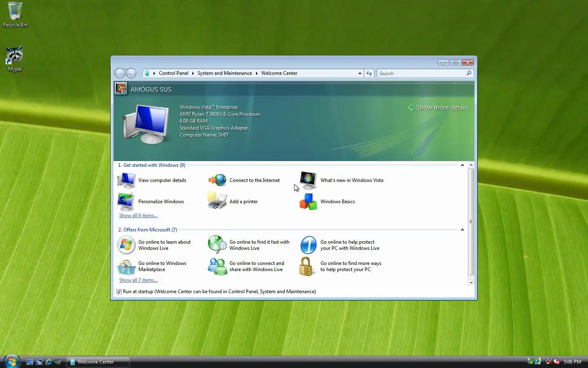
Task: Select the Mypal raccoon desktop shortcut
Action: click(15, 59)
